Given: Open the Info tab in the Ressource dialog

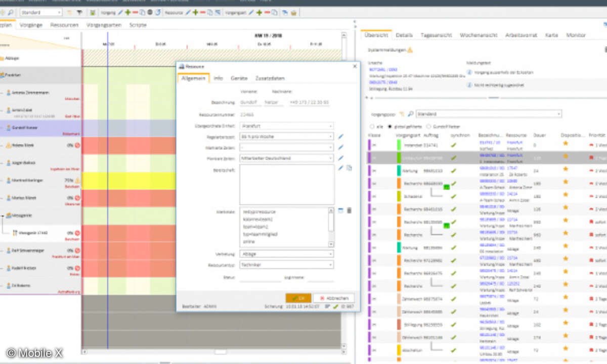Looking at the screenshot, I should point(218,78).
